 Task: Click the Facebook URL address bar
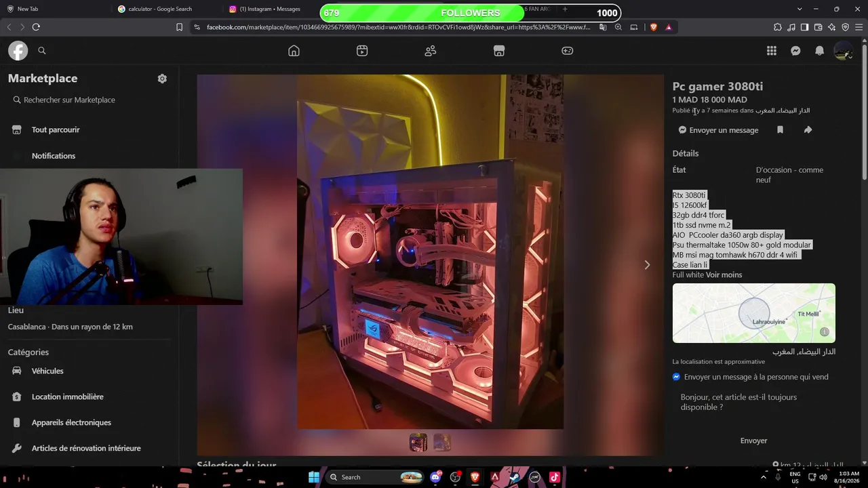point(398,27)
